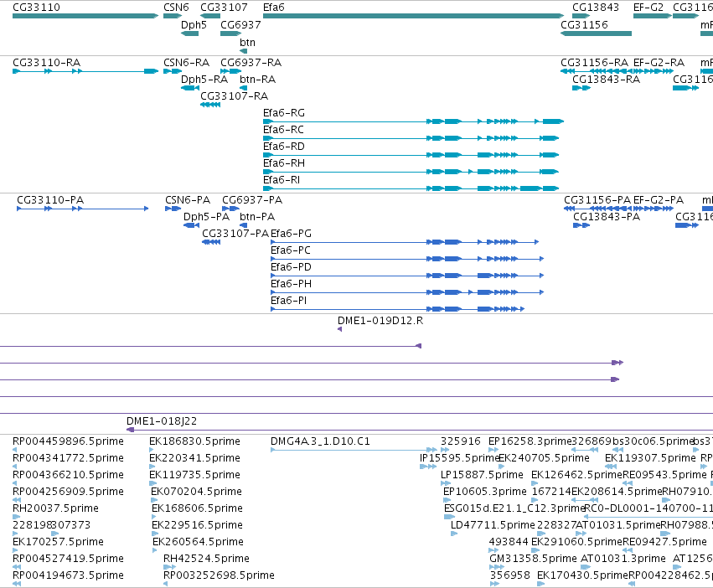The width and height of the screenshot is (713, 588).
Task: Open transcript CG31156-RA label
Action: [594, 62]
